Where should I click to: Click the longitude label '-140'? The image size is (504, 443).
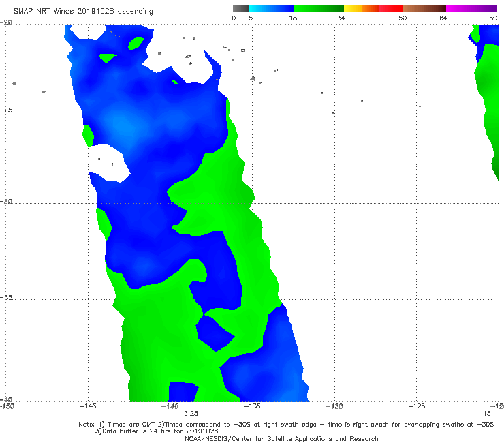point(170,406)
